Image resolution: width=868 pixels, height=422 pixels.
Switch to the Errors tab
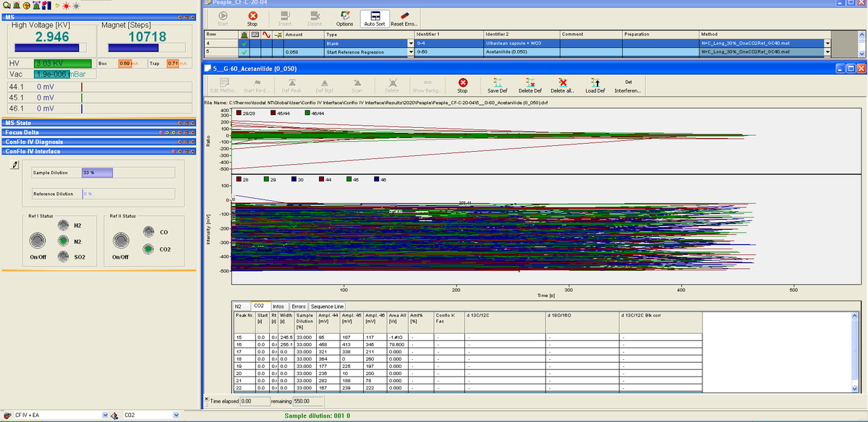point(298,306)
